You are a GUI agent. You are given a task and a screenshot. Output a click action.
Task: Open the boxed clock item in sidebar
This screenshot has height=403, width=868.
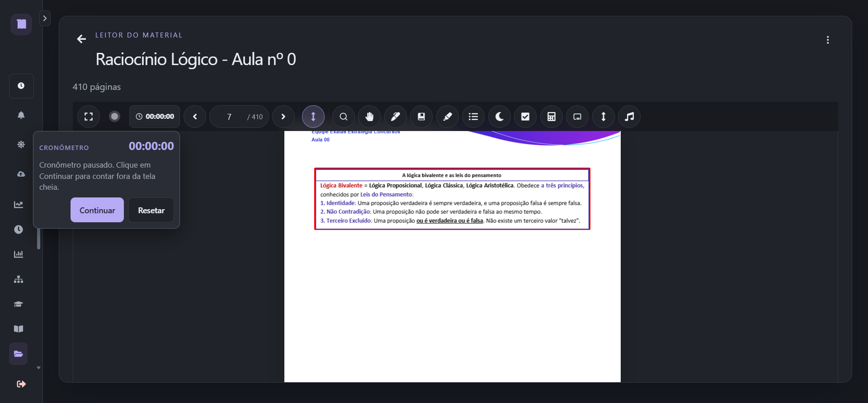tap(21, 86)
